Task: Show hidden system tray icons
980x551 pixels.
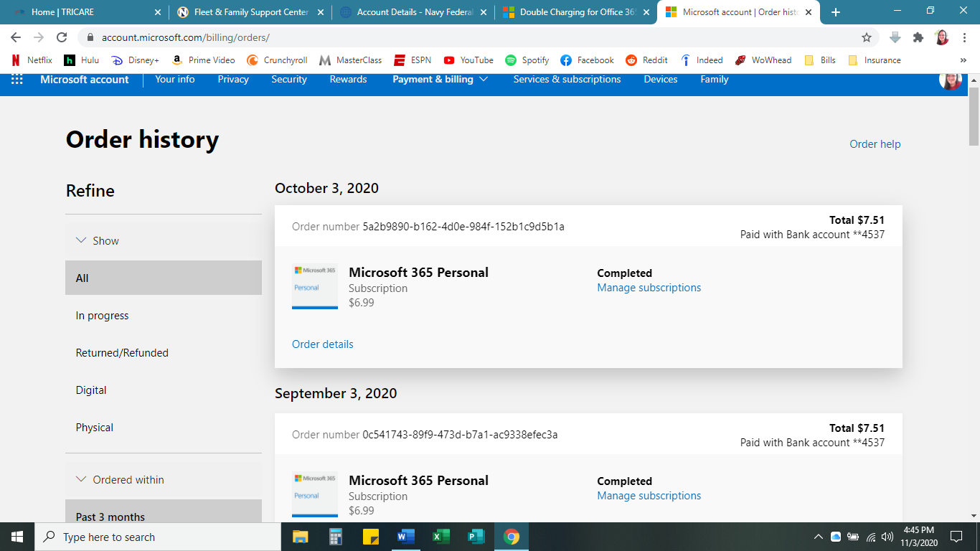Action: [818, 537]
